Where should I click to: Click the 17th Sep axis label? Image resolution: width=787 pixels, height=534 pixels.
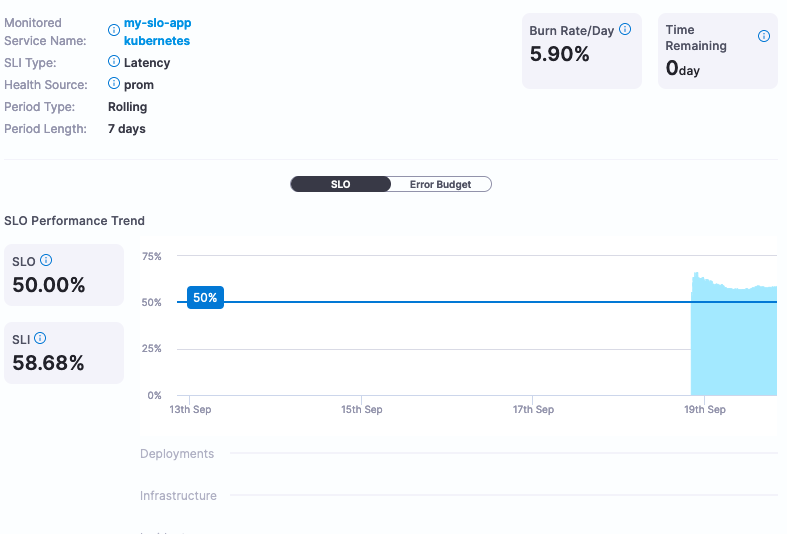(534, 410)
